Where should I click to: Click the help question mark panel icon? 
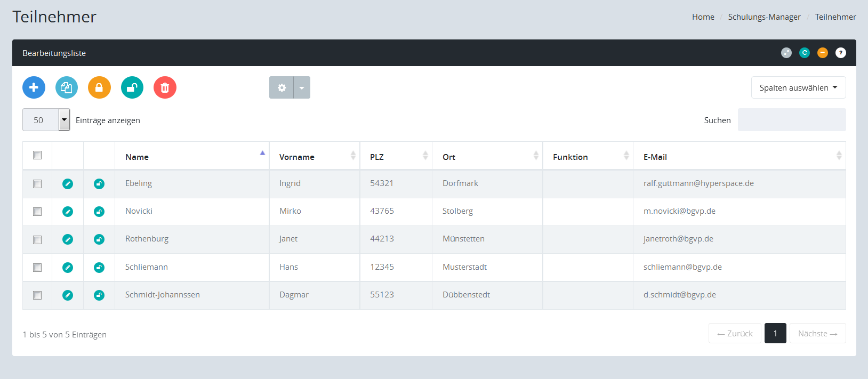click(x=840, y=53)
